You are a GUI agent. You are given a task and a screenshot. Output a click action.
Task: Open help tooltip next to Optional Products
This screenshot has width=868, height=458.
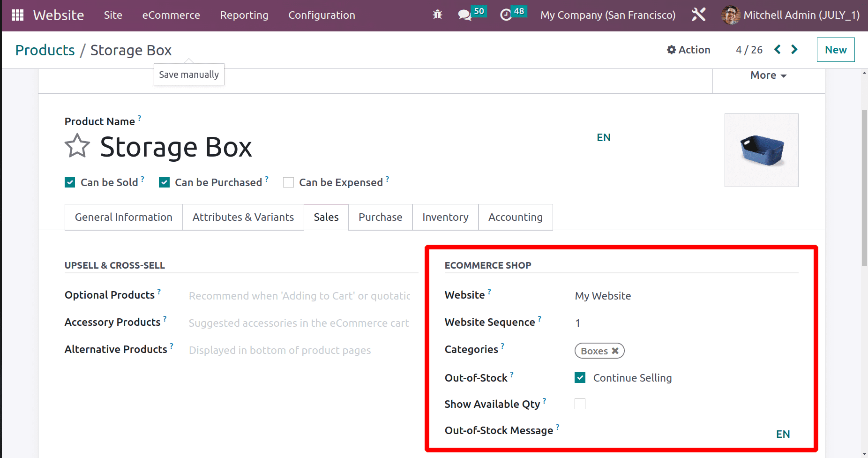point(159,291)
